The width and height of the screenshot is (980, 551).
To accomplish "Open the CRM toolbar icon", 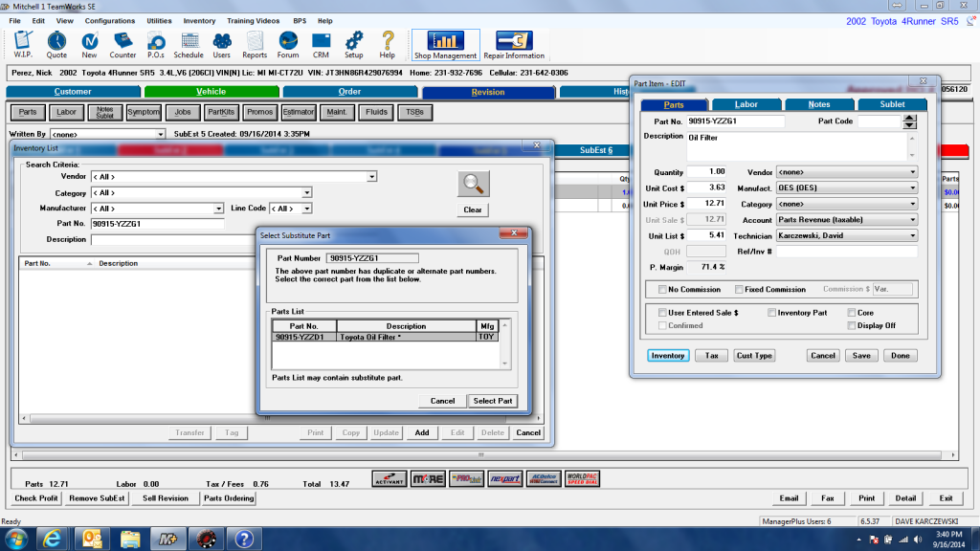I will 322,44.
